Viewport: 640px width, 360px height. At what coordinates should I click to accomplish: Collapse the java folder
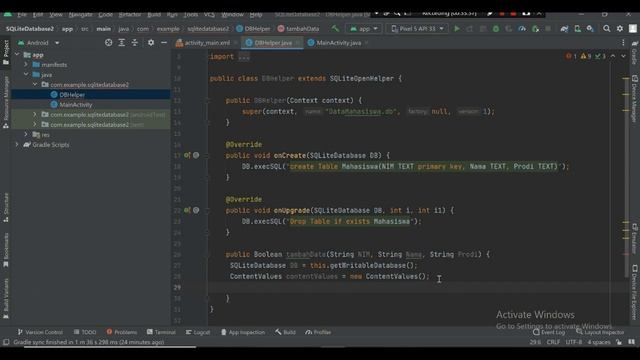point(26,75)
